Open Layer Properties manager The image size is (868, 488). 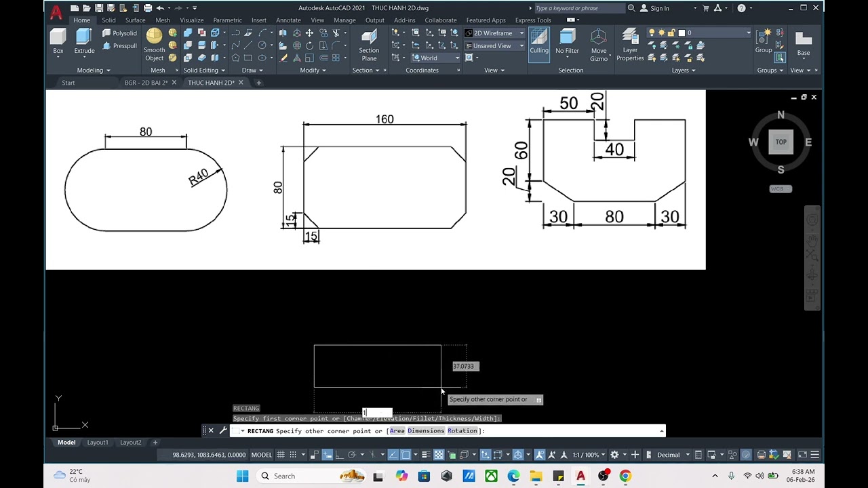click(x=630, y=45)
